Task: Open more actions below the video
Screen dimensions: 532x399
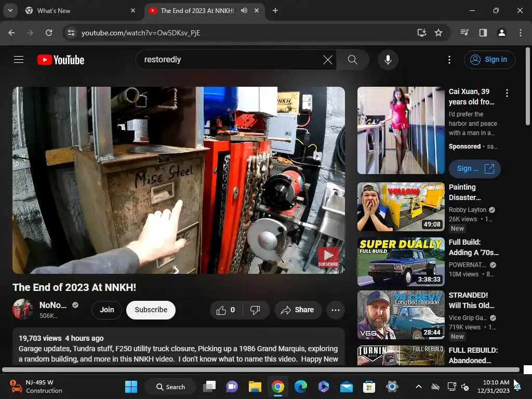Action: pyautogui.click(x=335, y=310)
